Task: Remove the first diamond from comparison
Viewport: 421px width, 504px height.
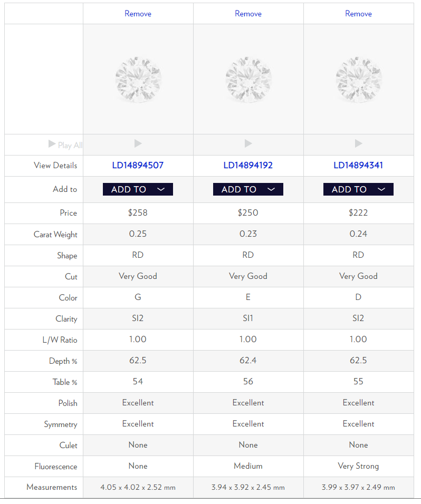Action: (x=138, y=14)
